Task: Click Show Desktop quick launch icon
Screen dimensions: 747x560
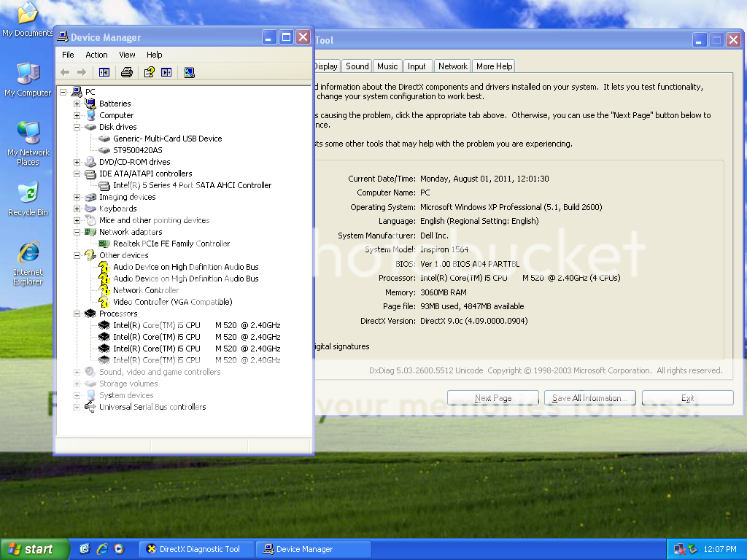Action: [x=85, y=549]
